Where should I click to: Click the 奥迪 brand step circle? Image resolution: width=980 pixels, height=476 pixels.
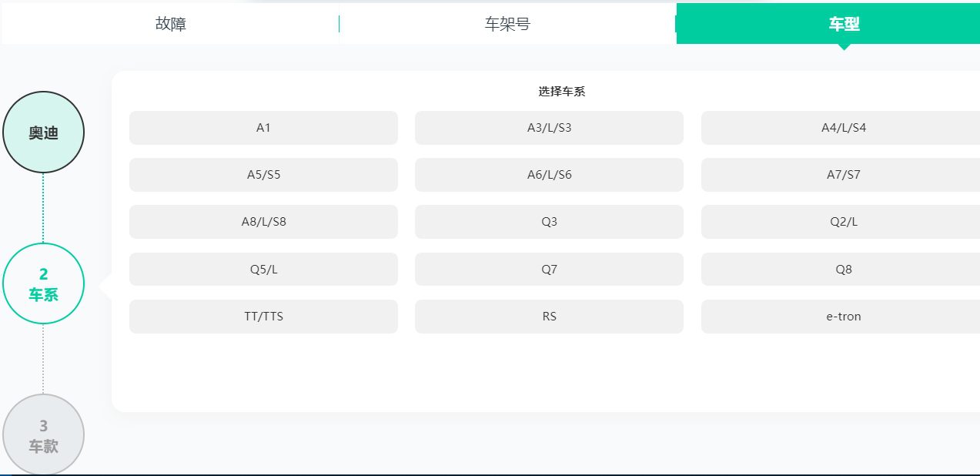coord(44,132)
